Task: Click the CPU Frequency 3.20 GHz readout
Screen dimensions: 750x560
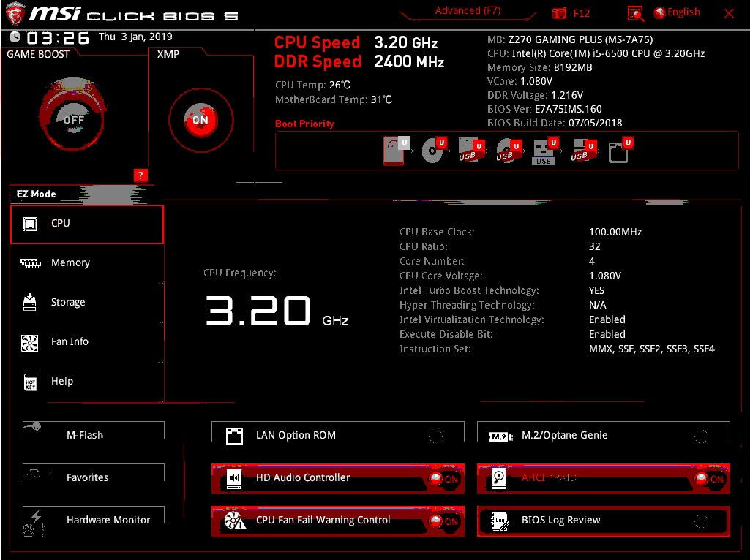Action: tap(277, 311)
